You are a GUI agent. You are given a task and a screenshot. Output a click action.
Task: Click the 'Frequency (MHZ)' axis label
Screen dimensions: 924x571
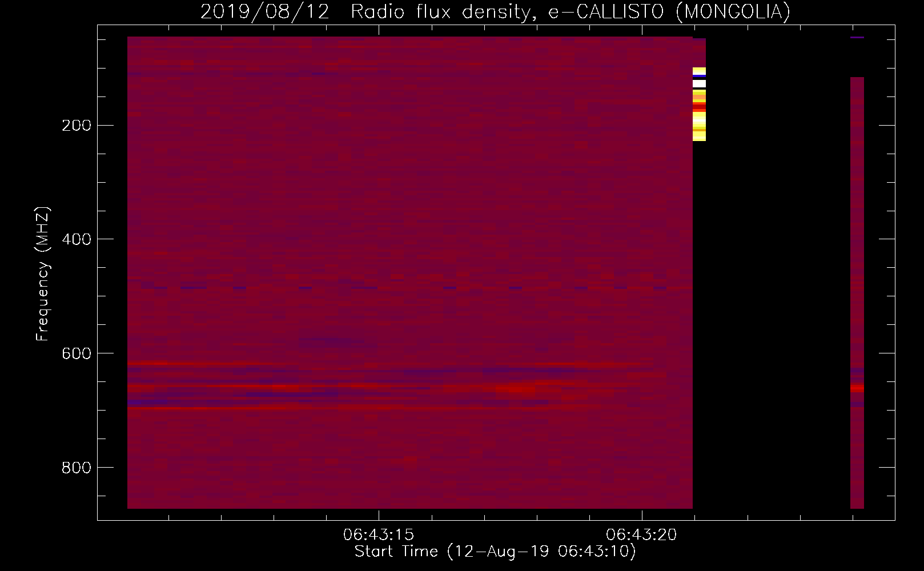click(43, 274)
